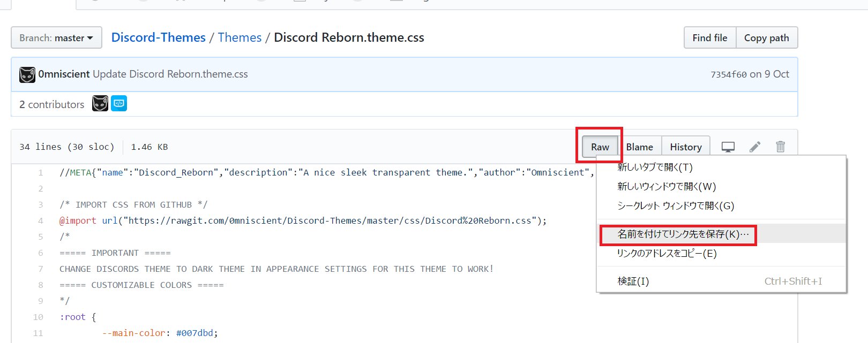
Task: Click the '2 contributors' text
Action: coord(52,104)
